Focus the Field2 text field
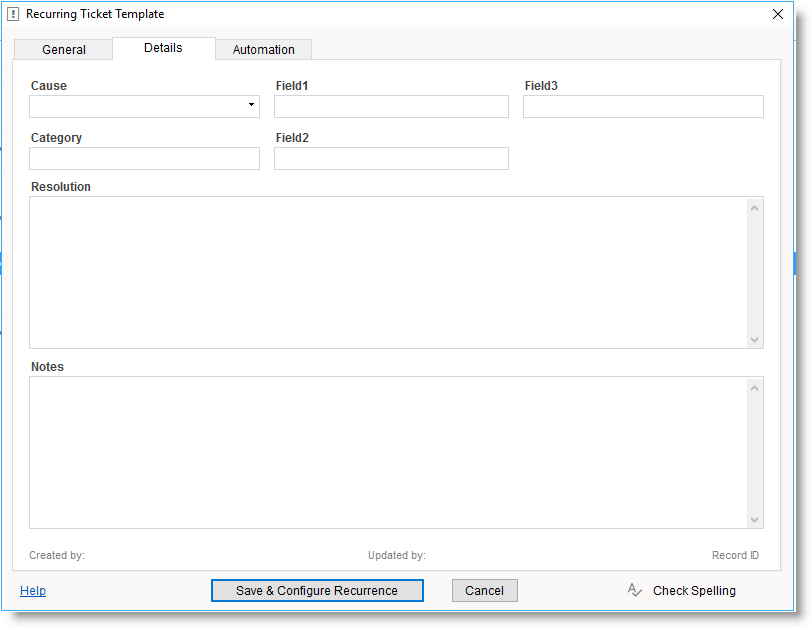 [x=391, y=159]
